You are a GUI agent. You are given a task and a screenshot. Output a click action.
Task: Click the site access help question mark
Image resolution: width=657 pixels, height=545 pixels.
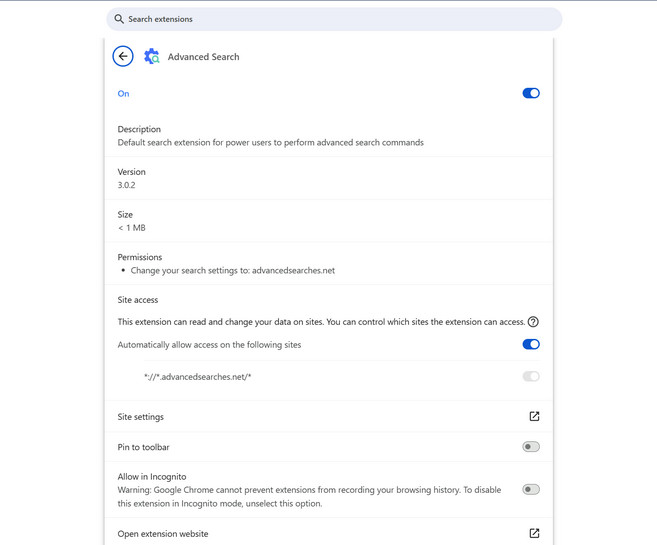533,322
